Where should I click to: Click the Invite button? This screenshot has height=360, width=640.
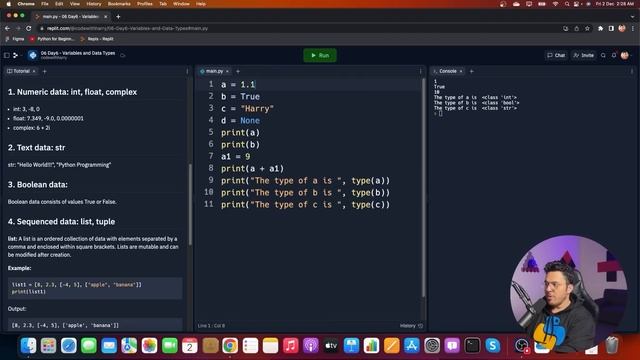pyautogui.click(x=584, y=55)
